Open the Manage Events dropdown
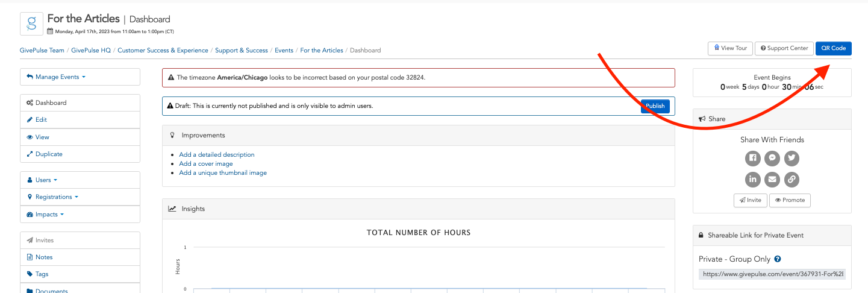Screen dimensions: 868x293 click(x=80, y=77)
